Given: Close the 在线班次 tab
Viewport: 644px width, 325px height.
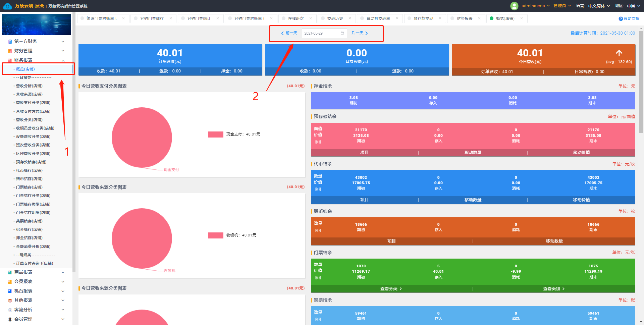Looking at the screenshot, I should pos(311,18).
